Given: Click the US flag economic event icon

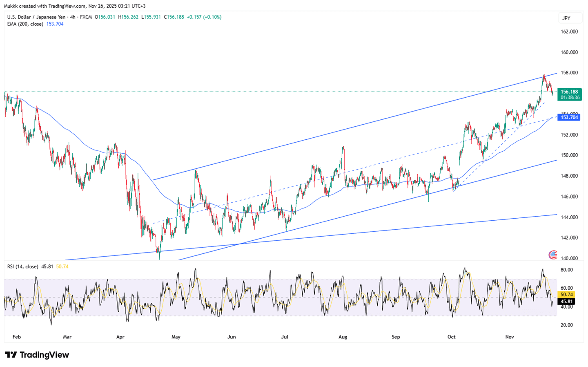Looking at the screenshot, I should [x=553, y=255].
